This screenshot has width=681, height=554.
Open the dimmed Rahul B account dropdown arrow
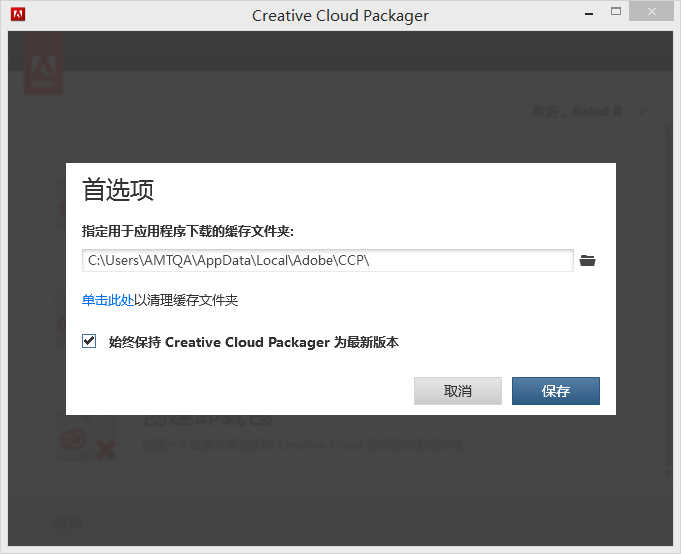pyautogui.click(x=641, y=112)
